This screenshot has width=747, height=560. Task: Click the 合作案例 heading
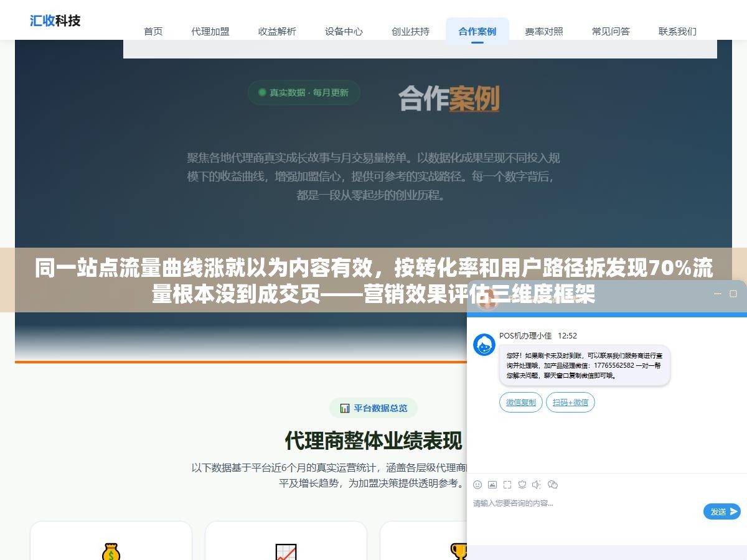[x=449, y=98]
